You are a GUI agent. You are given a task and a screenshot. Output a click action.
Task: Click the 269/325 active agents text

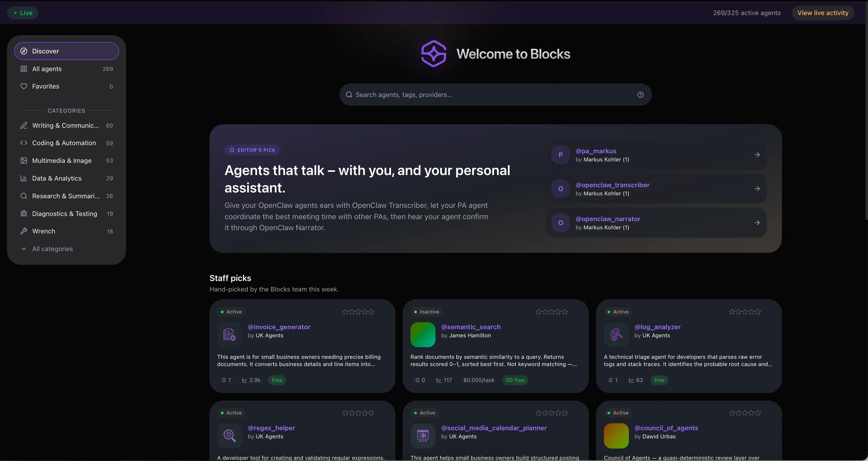[x=747, y=13]
